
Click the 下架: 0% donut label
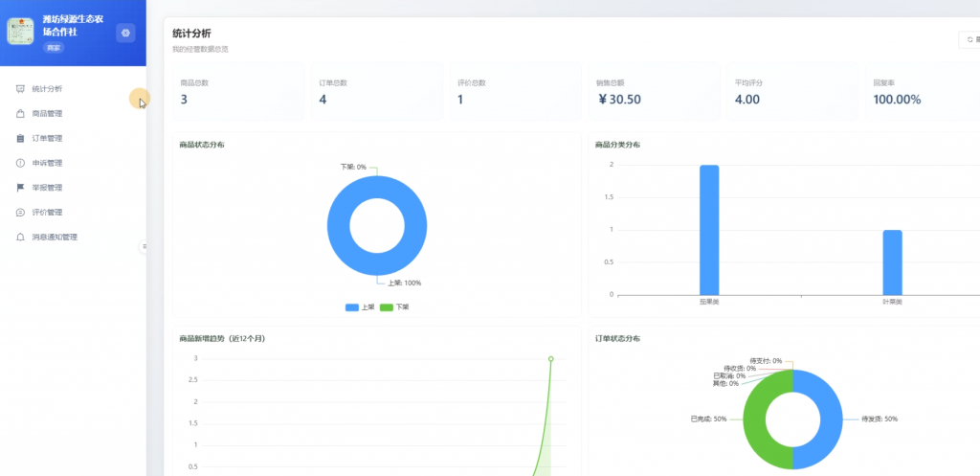[x=353, y=167]
